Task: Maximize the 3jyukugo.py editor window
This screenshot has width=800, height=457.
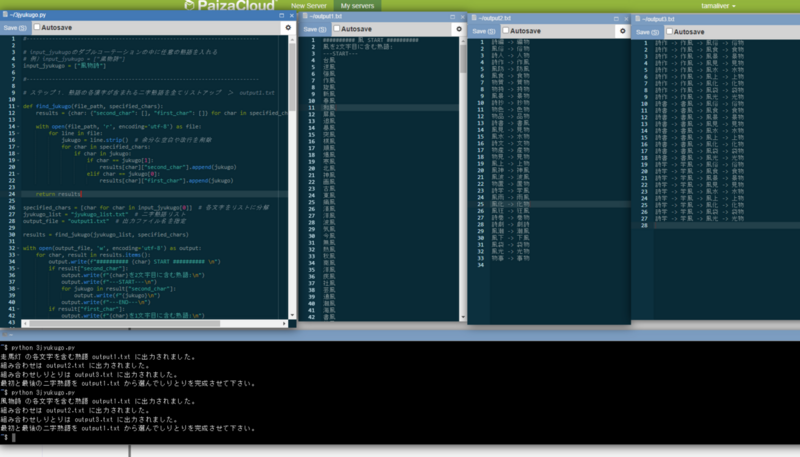Action: [282, 15]
